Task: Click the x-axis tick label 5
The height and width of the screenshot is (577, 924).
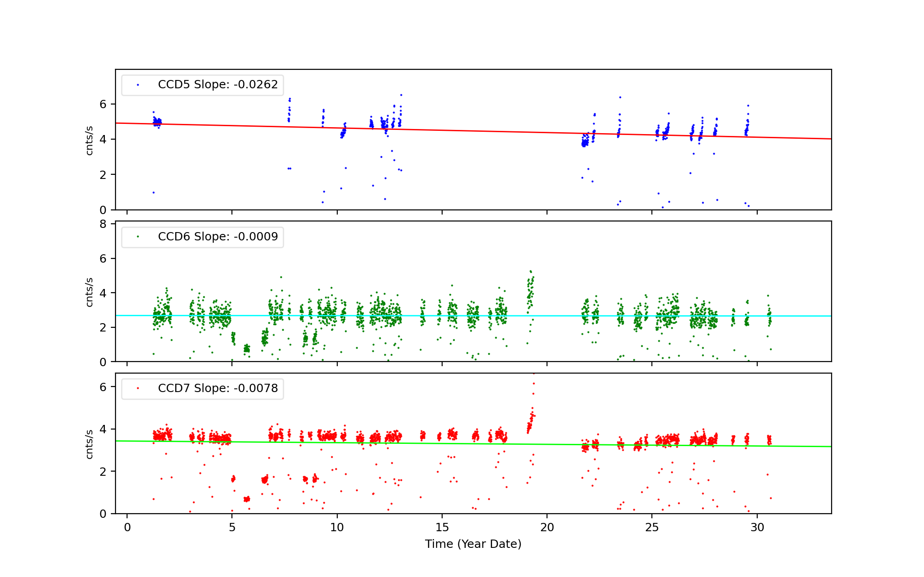Action: point(232,528)
